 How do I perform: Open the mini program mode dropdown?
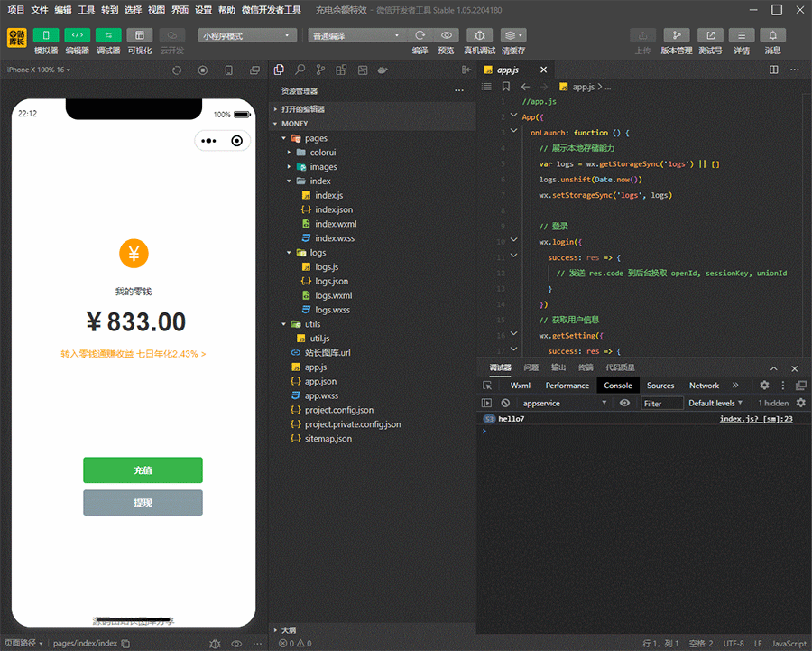pyautogui.click(x=247, y=35)
